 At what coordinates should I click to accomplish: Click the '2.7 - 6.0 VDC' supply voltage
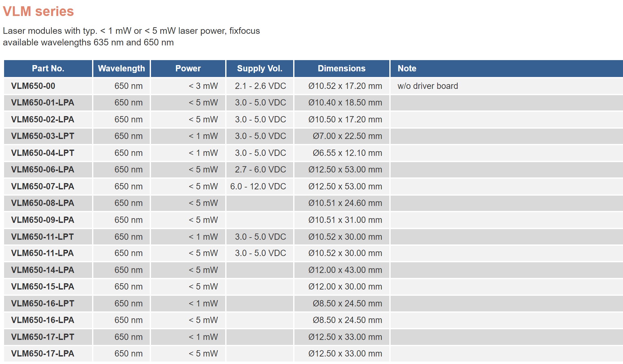tap(261, 170)
